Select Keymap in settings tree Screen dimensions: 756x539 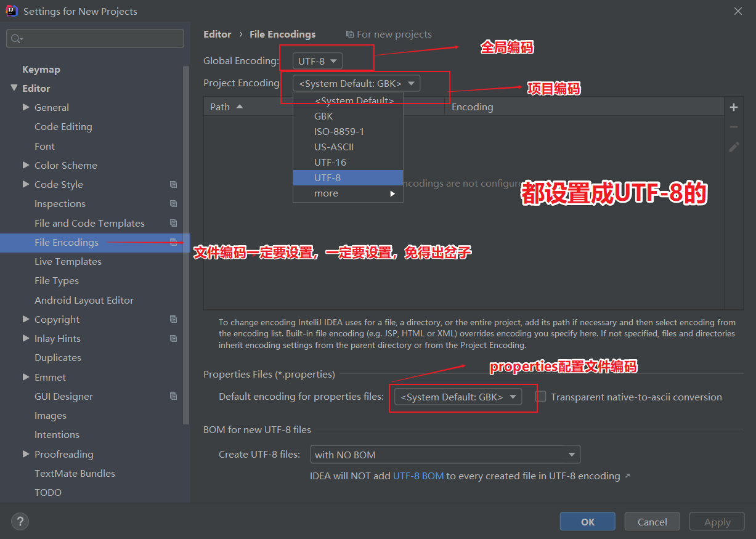tap(41, 69)
